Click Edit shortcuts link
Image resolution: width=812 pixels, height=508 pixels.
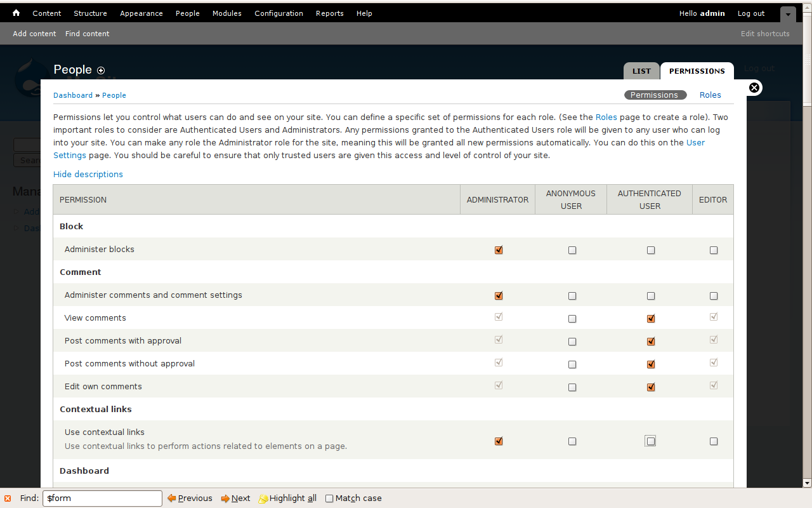(765, 34)
